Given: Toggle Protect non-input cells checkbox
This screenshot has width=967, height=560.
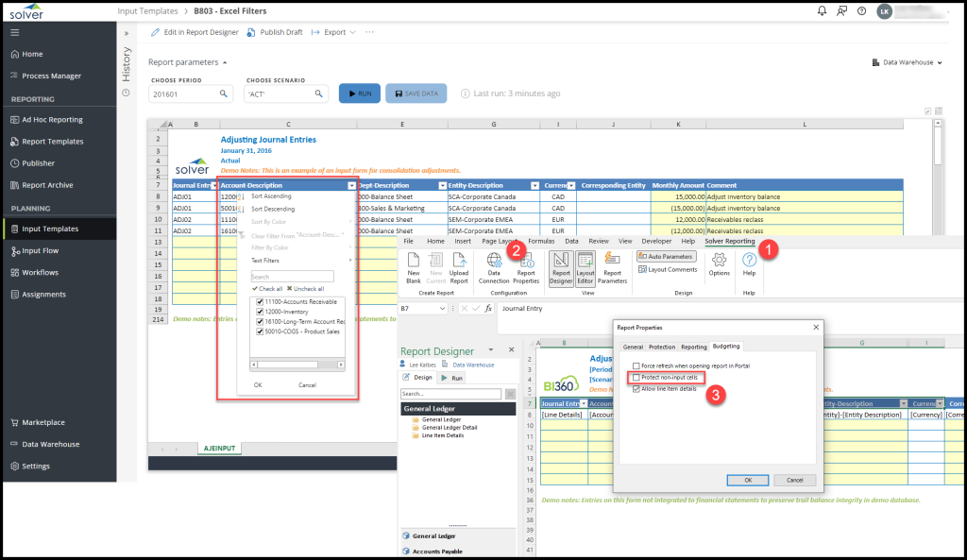Looking at the screenshot, I should 636,378.
